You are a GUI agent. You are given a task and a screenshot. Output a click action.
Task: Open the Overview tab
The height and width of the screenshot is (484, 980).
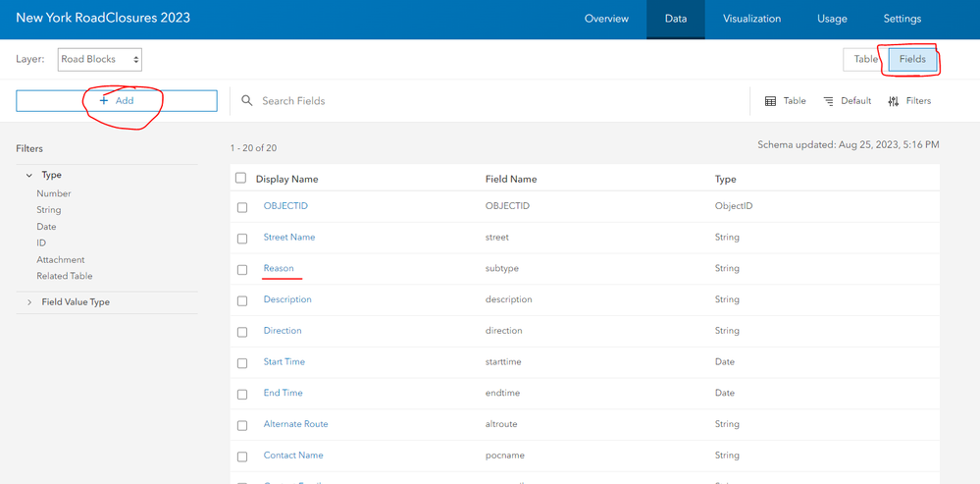click(606, 19)
